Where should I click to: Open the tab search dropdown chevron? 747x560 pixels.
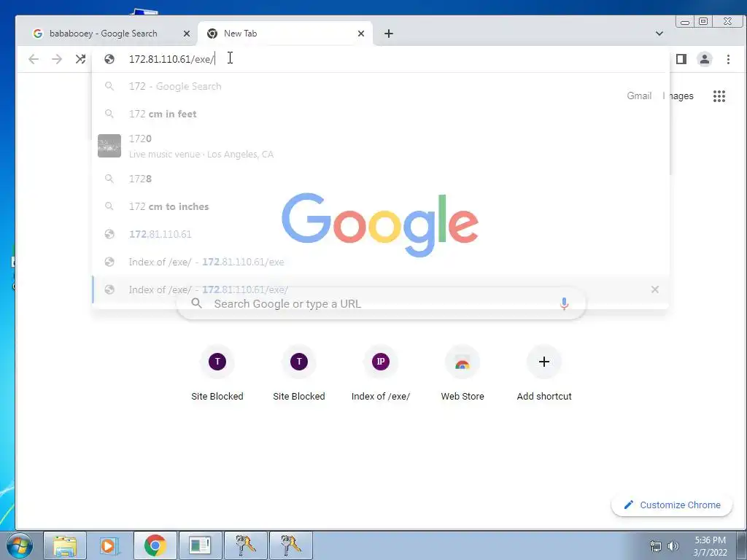click(659, 34)
